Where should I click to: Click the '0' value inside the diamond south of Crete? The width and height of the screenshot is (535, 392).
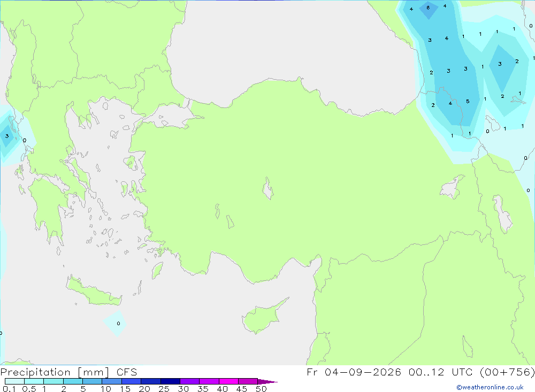click(118, 324)
